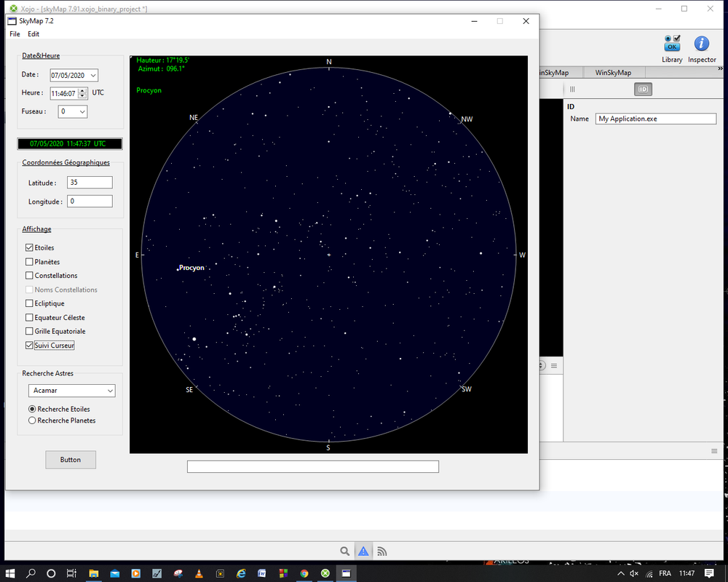Viewport: 728px width, 582px height.
Task: Click the search magnifier in Xojo bottom bar
Action: click(x=344, y=551)
